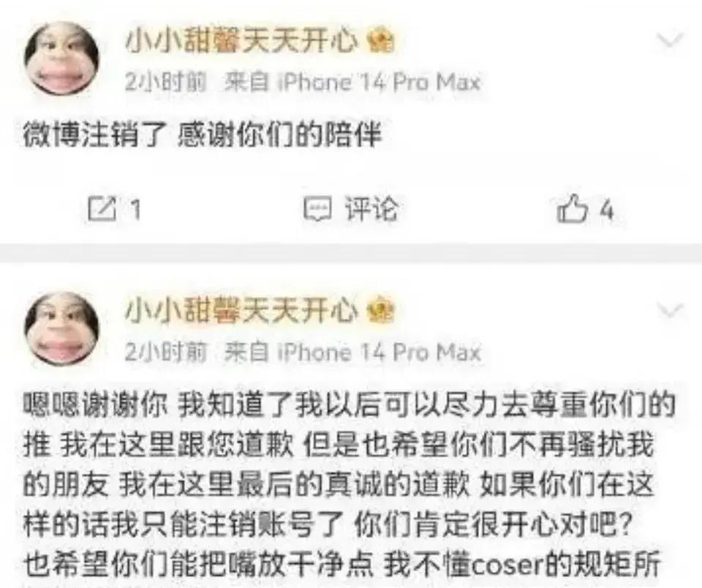Expand the first post's chevron menu
Viewport: 702px width, 588px height.
671,40
